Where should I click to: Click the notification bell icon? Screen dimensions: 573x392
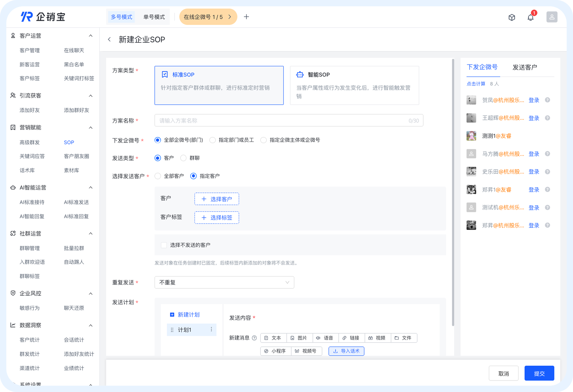530,17
